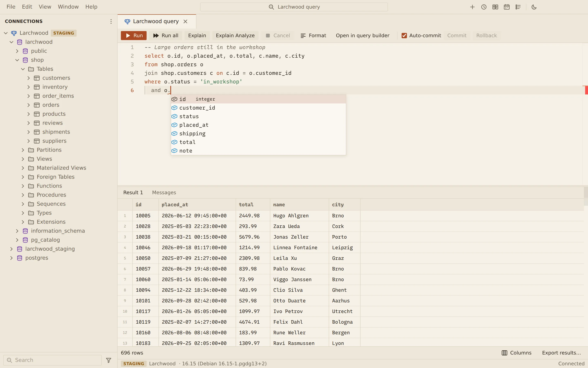This screenshot has width=588, height=368.
Task: Expand the orders table node
Action: pos(29,105)
